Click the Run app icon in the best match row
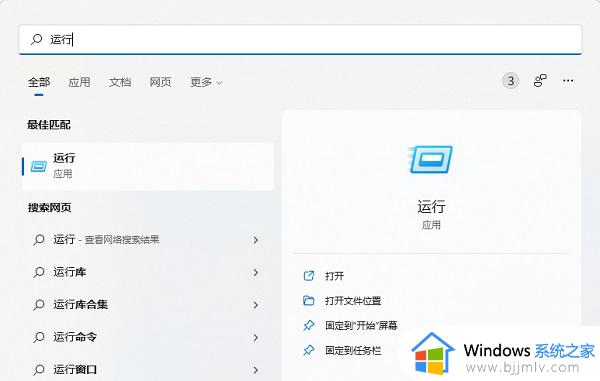The image size is (600, 381). (x=39, y=166)
